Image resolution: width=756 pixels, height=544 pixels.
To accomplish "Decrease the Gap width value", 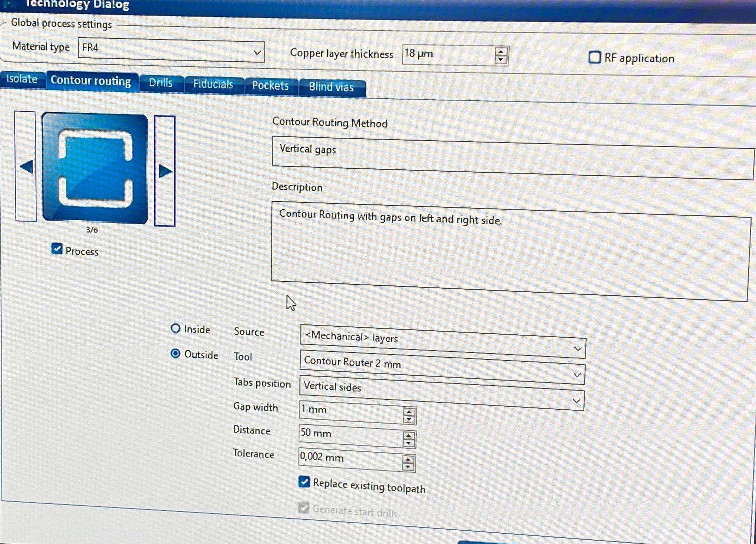I will (x=409, y=420).
